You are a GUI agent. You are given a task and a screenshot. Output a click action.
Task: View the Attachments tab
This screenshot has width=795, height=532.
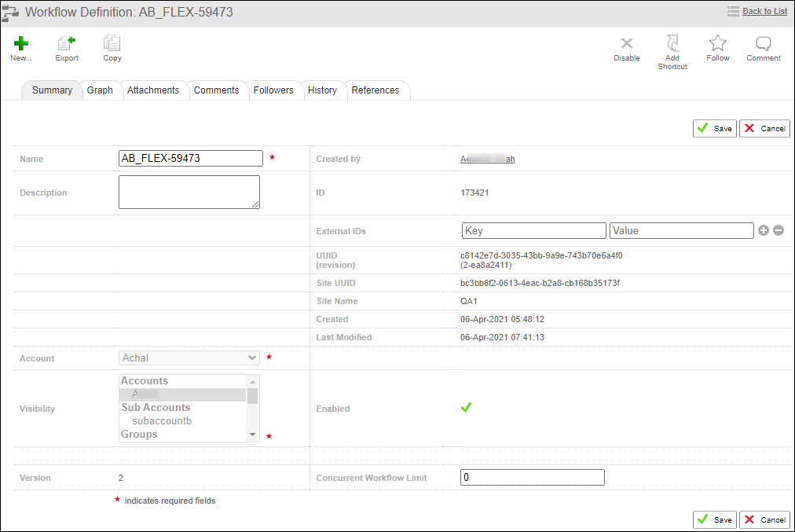155,90
